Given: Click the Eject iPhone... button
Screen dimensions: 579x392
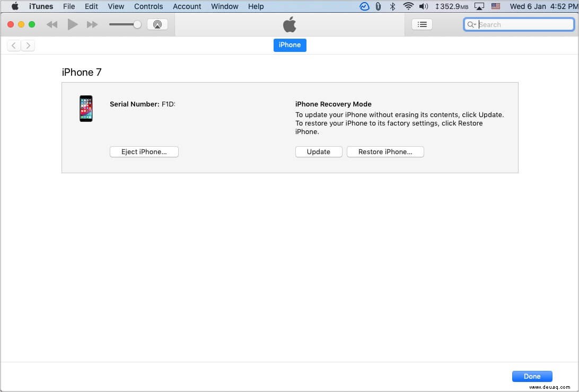Looking at the screenshot, I should (x=144, y=152).
